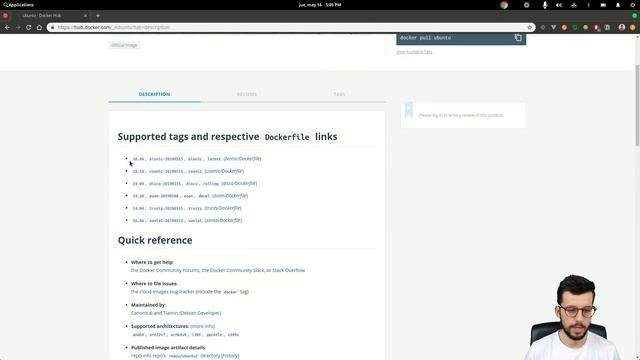640x360 pixels.
Task: Open the cosmic/Dockerfile link
Action: (x=224, y=171)
